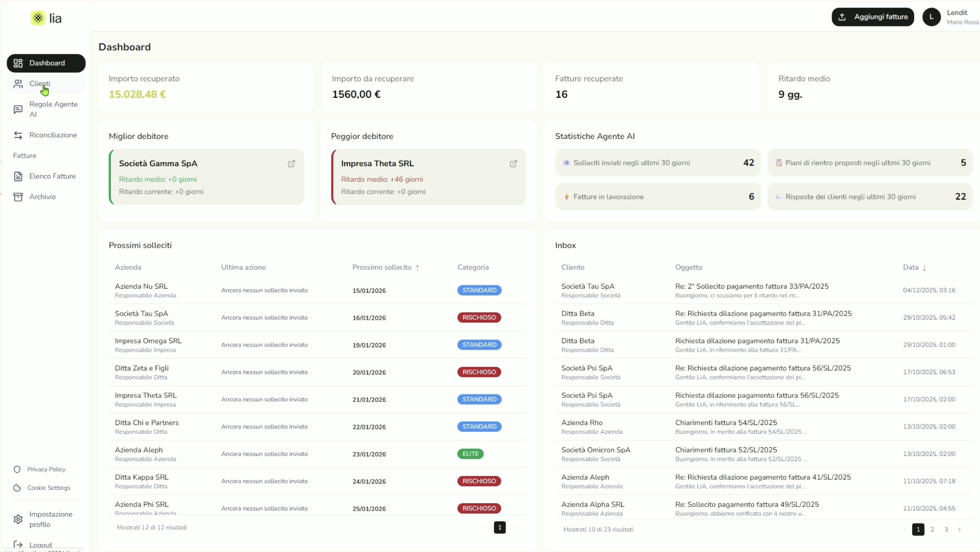Click RISCHIOSO badge for Società Tau SpA

point(479,318)
